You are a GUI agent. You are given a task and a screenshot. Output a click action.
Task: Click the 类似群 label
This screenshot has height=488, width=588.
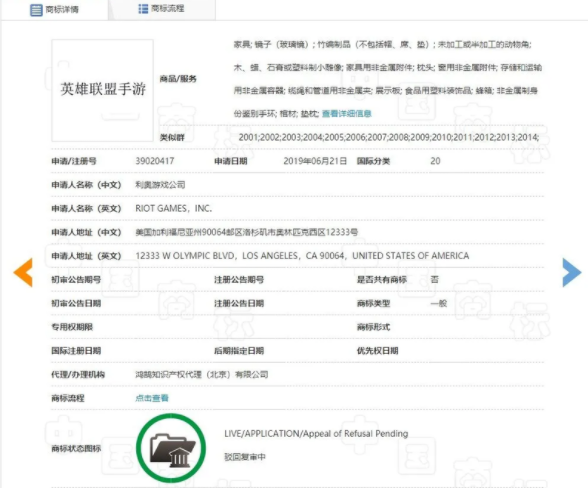(172, 138)
